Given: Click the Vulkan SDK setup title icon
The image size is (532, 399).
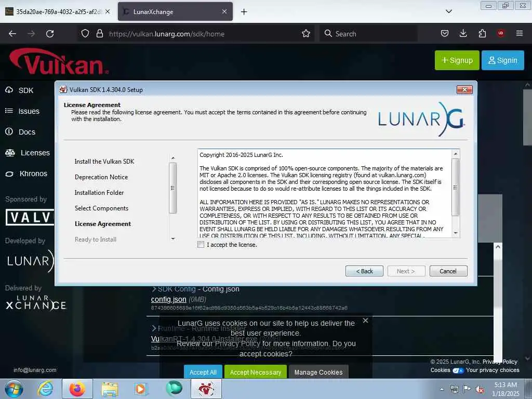Looking at the screenshot, I should click(63, 89).
